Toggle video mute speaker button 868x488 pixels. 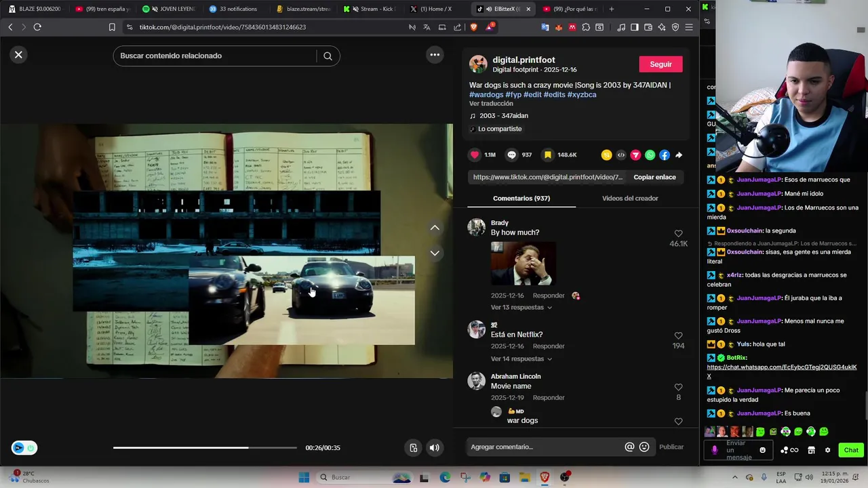[435, 447]
